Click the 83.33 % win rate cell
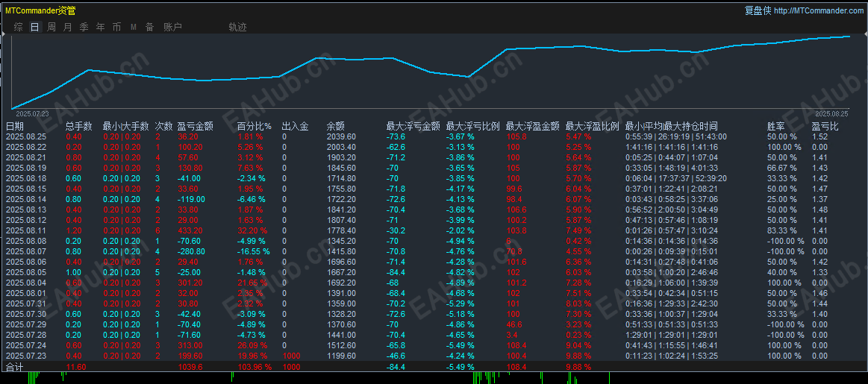This screenshot has width=868, height=384. pyautogui.click(x=781, y=230)
